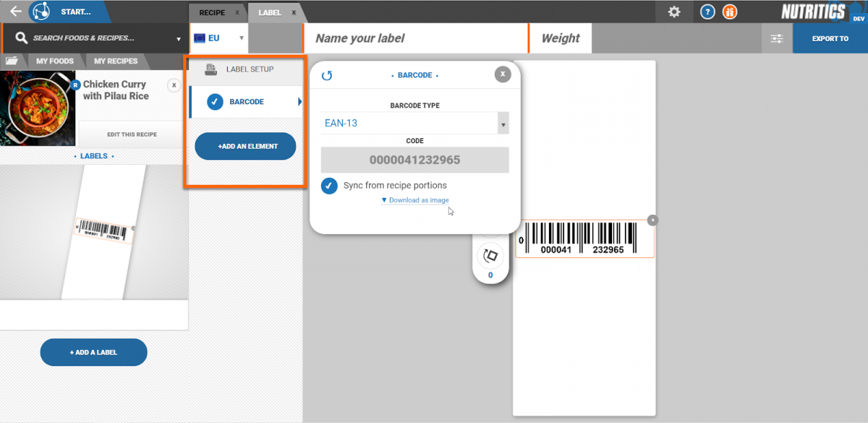This screenshot has width=868, height=423.
Task: Expand the search foods dropdown arrow
Action: click(x=179, y=39)
